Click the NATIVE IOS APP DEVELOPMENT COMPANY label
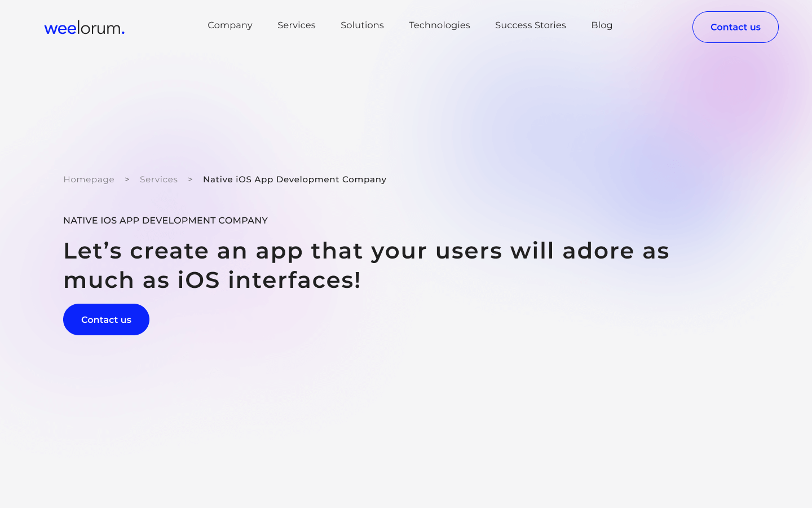The width and height of the screenshot is (812, 508). point(165,220)
